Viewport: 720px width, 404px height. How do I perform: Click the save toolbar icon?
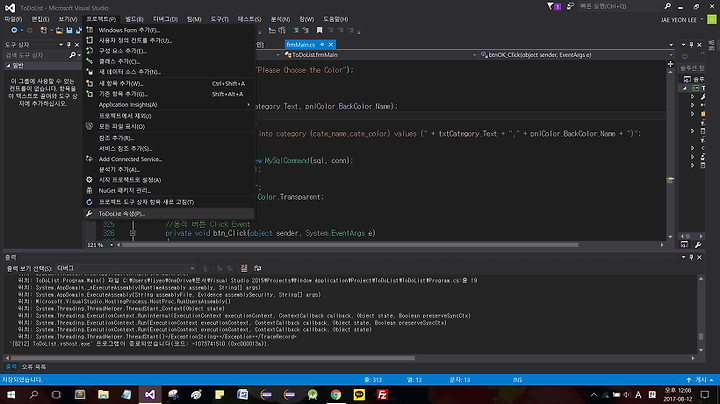69,30
